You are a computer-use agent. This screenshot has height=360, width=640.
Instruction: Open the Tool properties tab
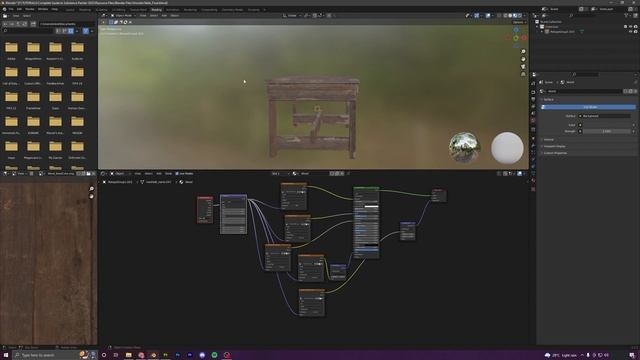[x=533, y=83]
